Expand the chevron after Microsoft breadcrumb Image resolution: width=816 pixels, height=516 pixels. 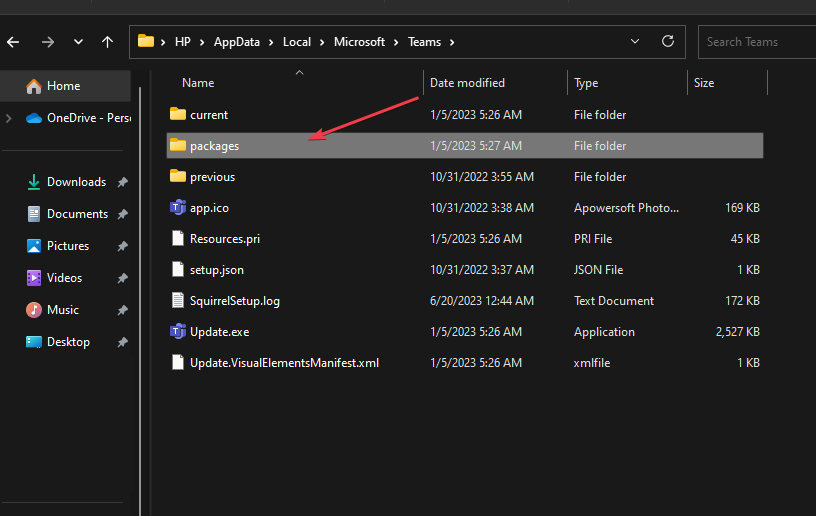pyautogui.click(x=396, y=42)
